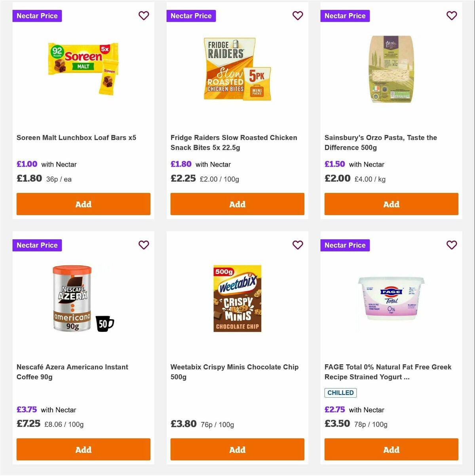Viewport: 475px width, 476px height.
Task: Open the Soreen Malt Lunchbox product page
Action: (76, 137)
